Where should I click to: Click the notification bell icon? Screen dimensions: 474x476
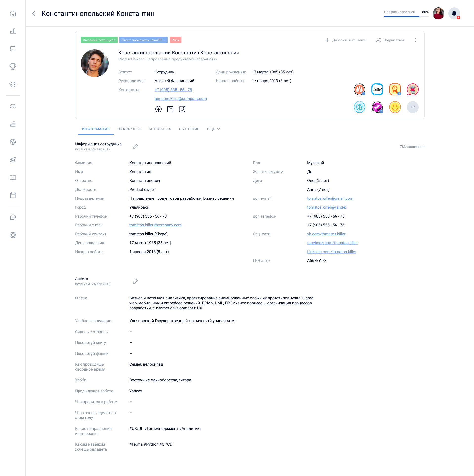point(454,13)
